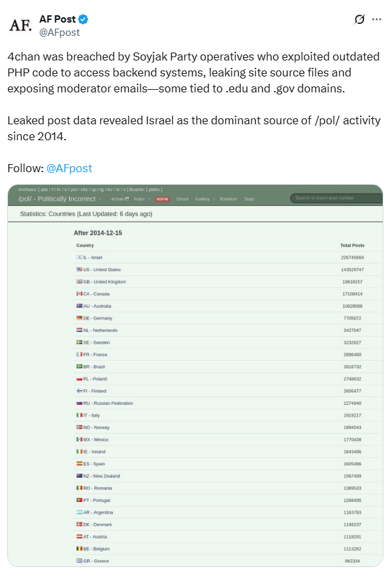Expand the /pol/ - Politically Incorrect dropdown
392x569 pixels.
(x=60, y=199)
